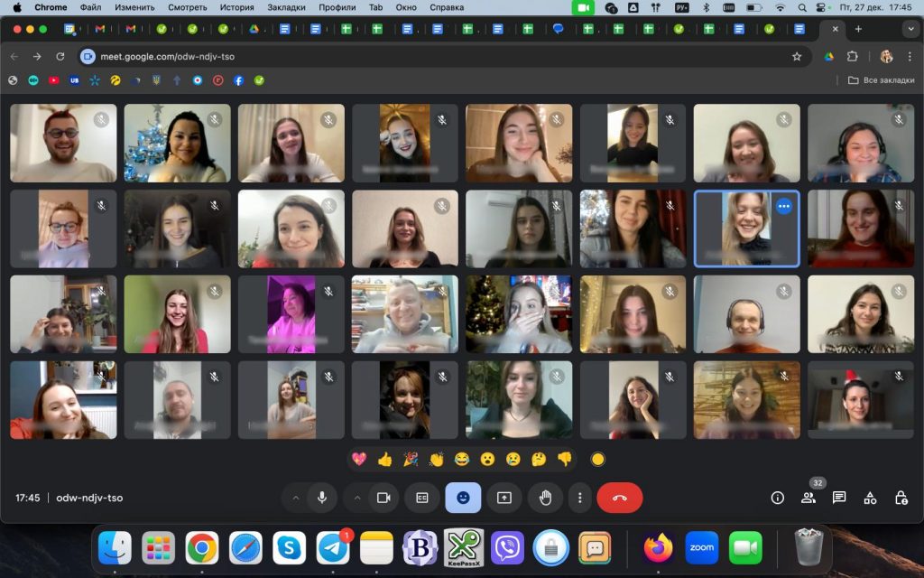The height and width of the screenshot is (578, 924).
Task: Leave the call with red hang-up button
Action: [619, 498]
